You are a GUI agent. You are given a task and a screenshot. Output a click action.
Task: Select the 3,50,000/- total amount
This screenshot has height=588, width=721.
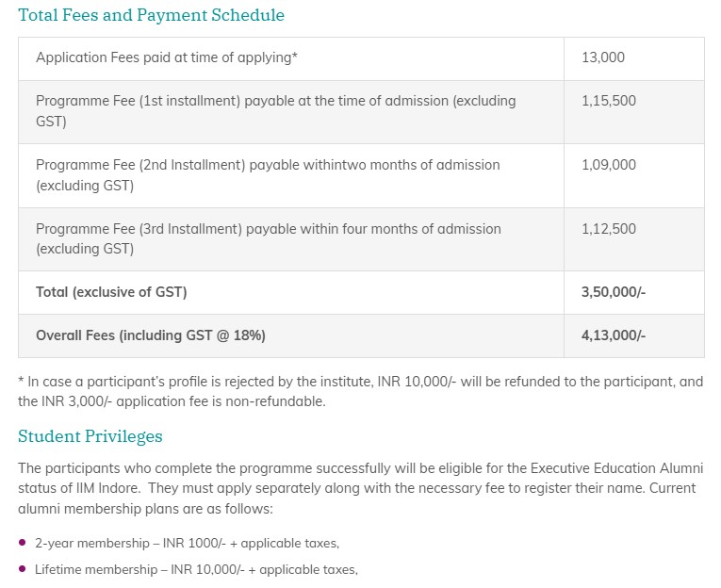click(x=614, y=292)
